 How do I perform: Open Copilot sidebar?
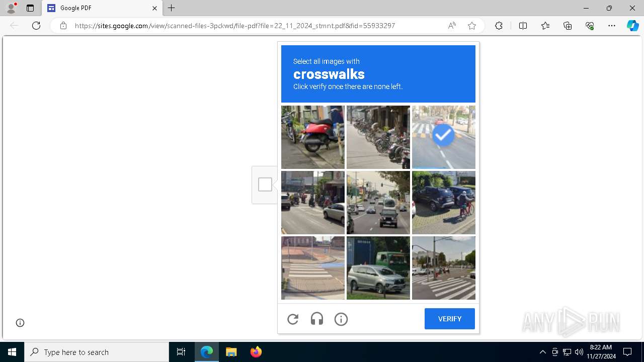(x=632, y=26)
